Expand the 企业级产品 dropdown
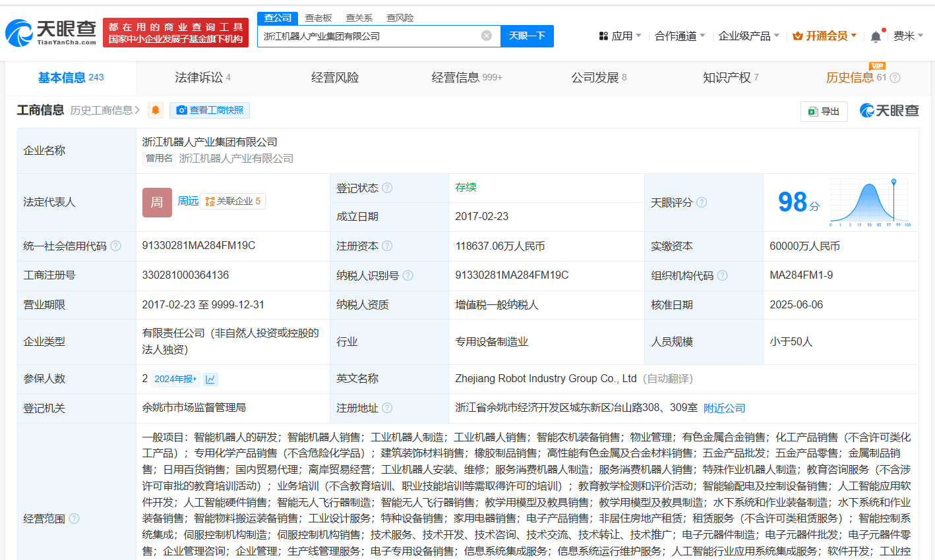Screen dimensions: 935x560 748,36
